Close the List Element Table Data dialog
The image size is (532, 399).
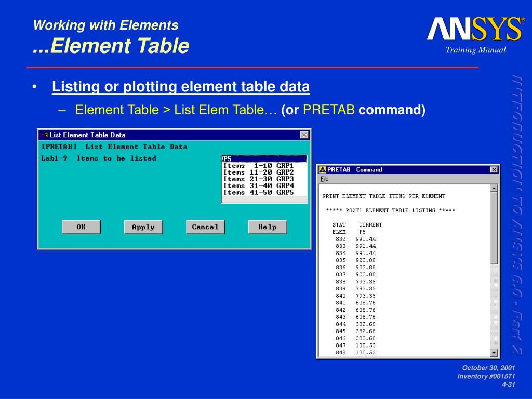coord(304,135)
